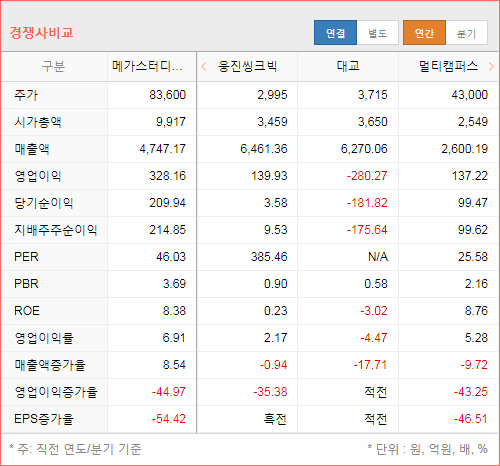The image size is (500, 466).
Task: Click the N/A PER value
Action: [378, 257]
